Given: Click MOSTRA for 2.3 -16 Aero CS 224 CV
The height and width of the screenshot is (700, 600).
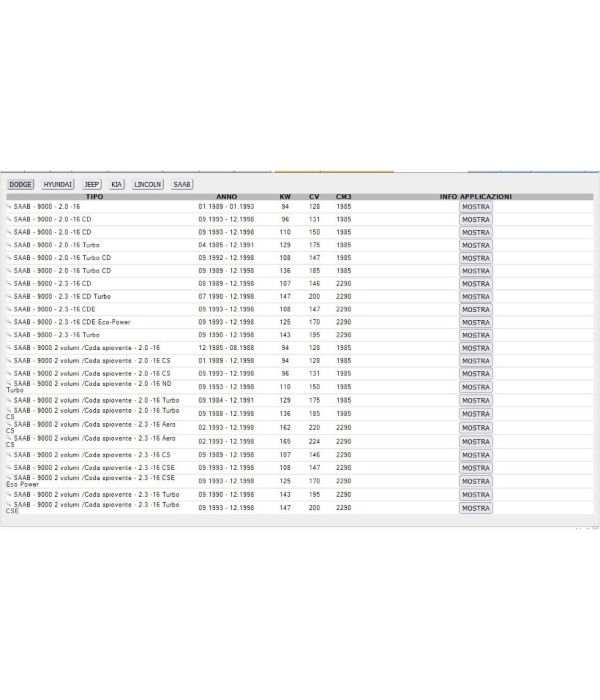Looking at the screenshot, I should (476, 441).
